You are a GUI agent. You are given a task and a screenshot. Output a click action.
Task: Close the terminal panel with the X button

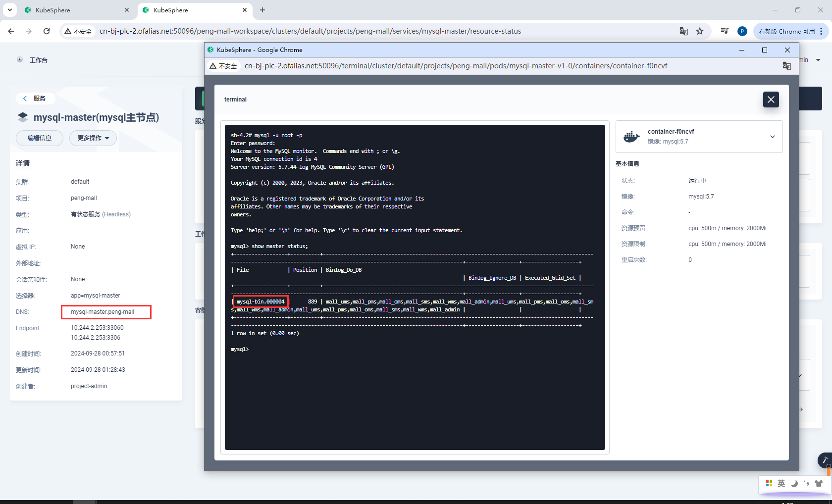771,100
